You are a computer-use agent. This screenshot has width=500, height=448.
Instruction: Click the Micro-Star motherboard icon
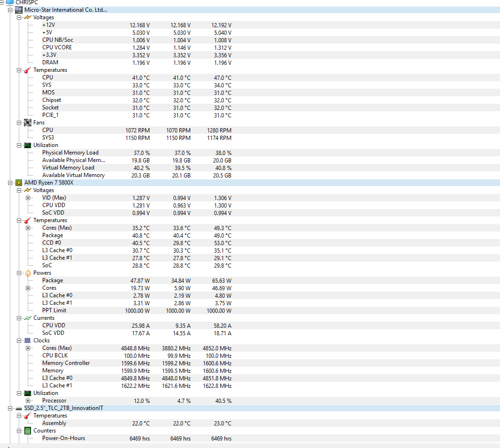pos(19,10)
